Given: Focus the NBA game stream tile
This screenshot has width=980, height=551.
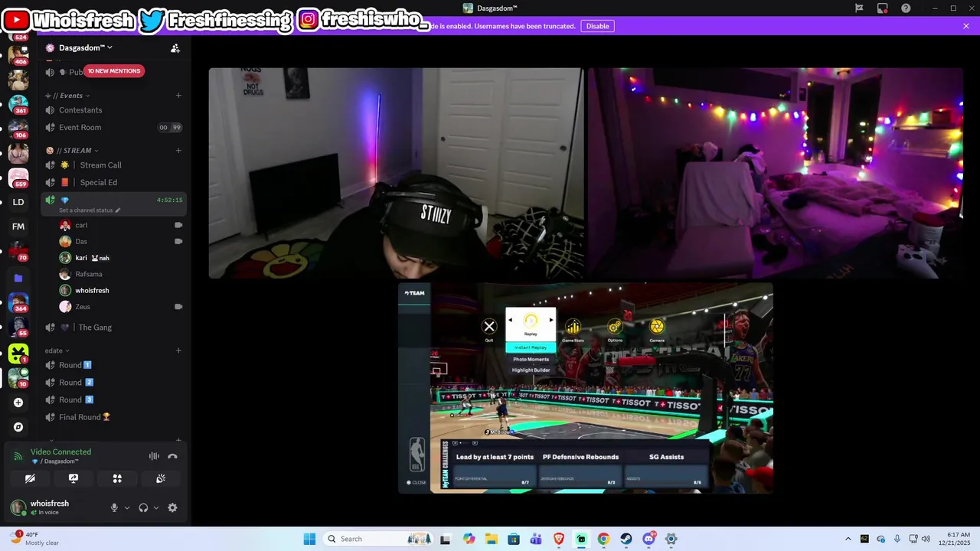Looking at the screenshot, I should point(586,388).
